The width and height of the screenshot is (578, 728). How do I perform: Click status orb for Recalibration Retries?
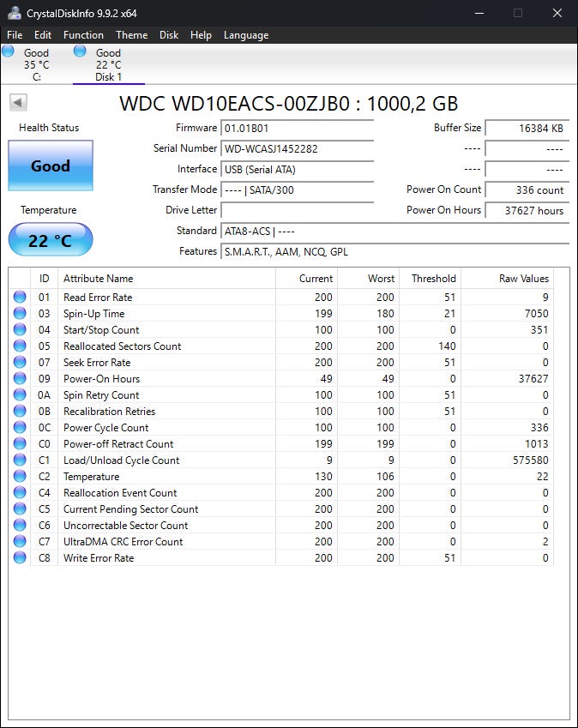(x=20, y=411)
